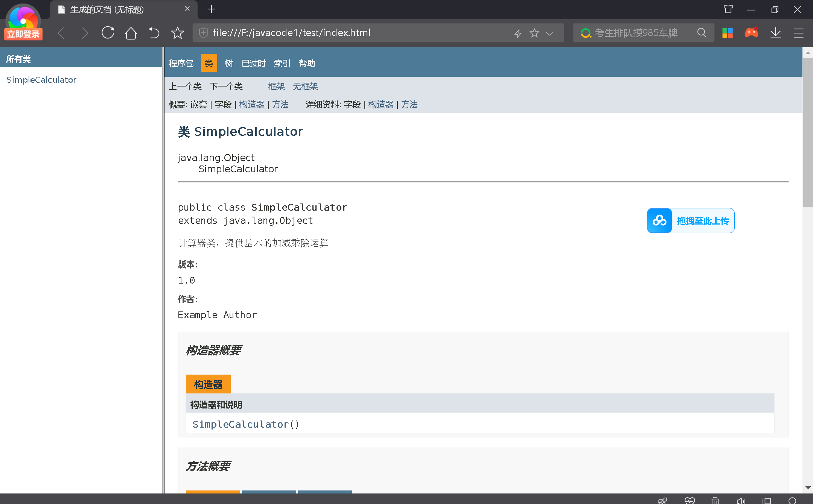This screenshot has height=504, width=813.
Task: Open the downloads arrow icon
Action: tap(775, 33)
